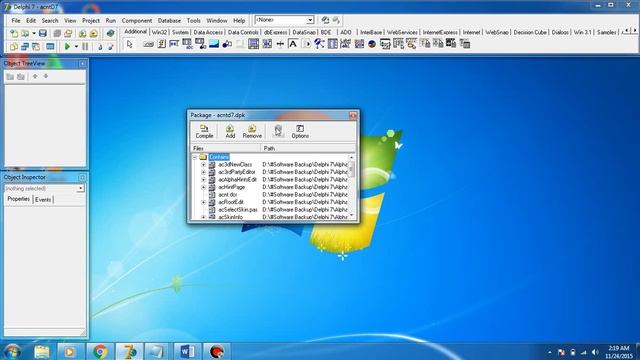
Task: Expand the acHintPage tree node
Action: 203,187
